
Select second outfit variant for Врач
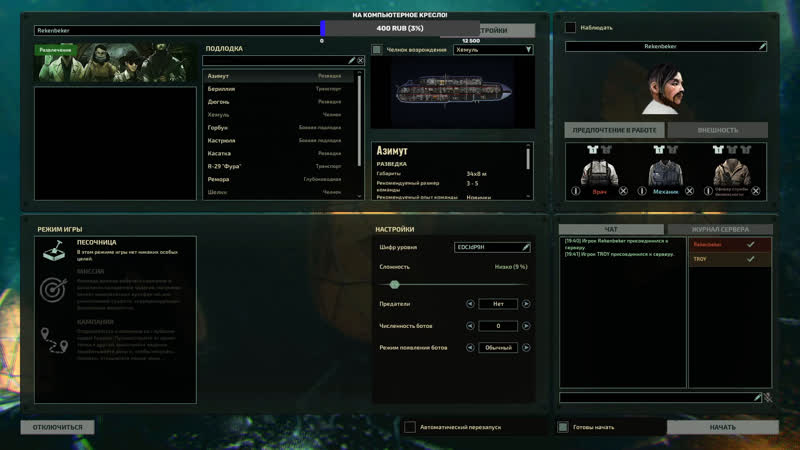[606, 149]
